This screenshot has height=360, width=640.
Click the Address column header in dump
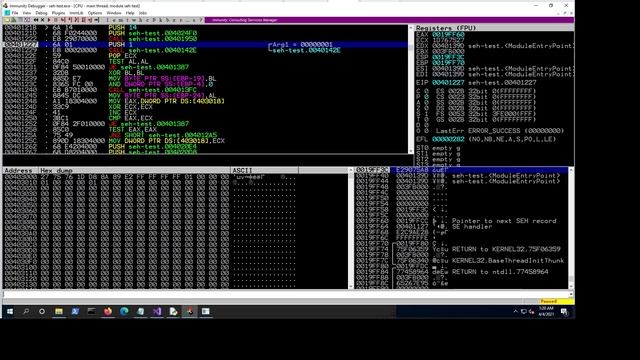(x=20, y=170)
